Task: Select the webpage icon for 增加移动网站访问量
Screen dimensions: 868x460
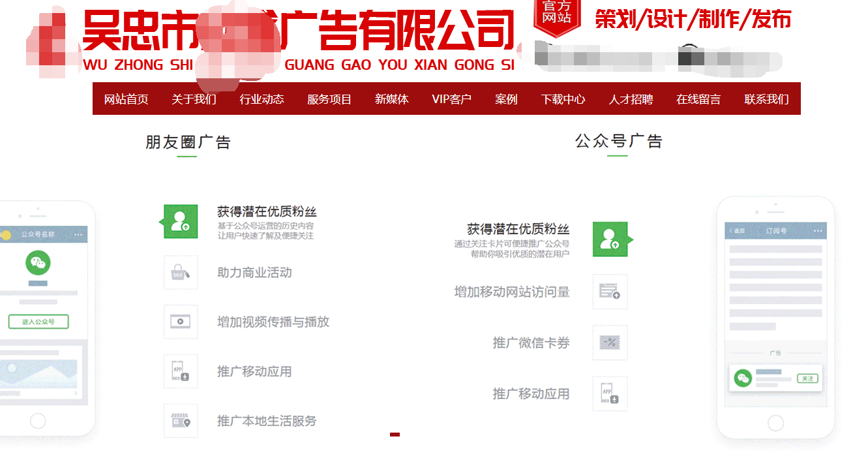Action: (610, 292)
